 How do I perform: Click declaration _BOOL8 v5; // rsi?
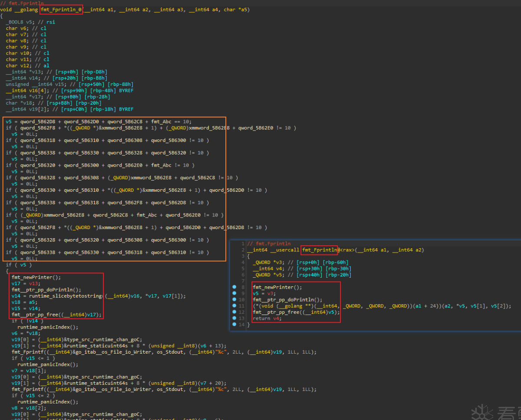pyautogui.click(x=30, y=22)
